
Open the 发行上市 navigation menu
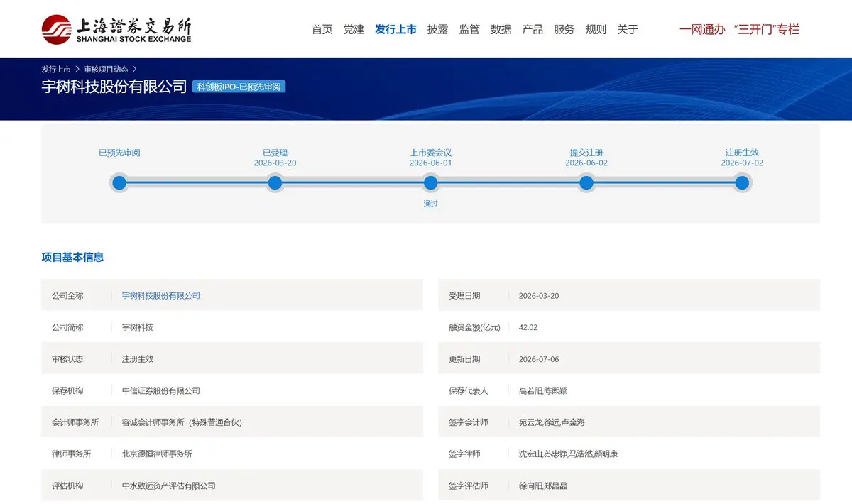click(x=395, y=29)
